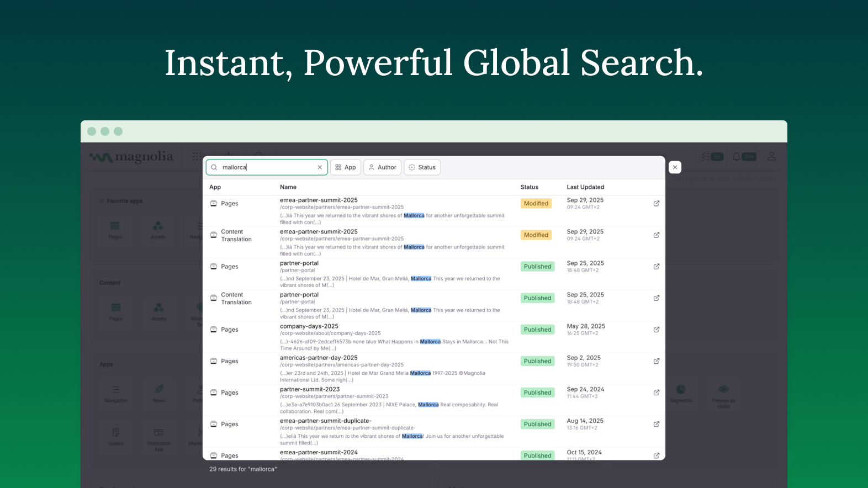The height and width of the screenshot is (488, 868).
Task: Close the global search dialog
Action: [675, 167]
